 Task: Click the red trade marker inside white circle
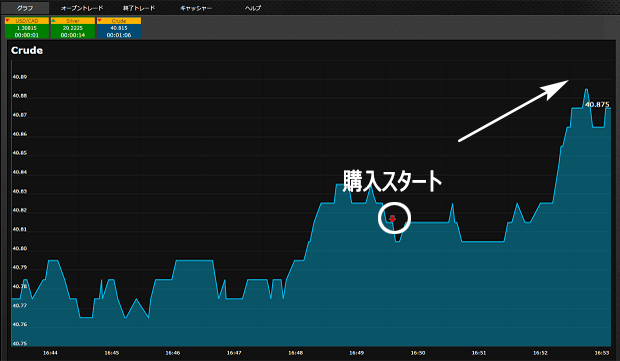(392, 219)
